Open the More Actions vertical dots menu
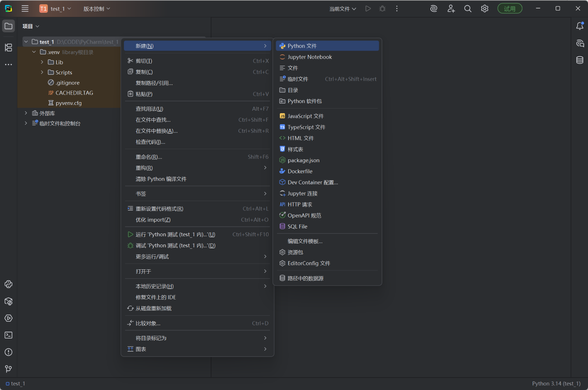 point(397,9)
